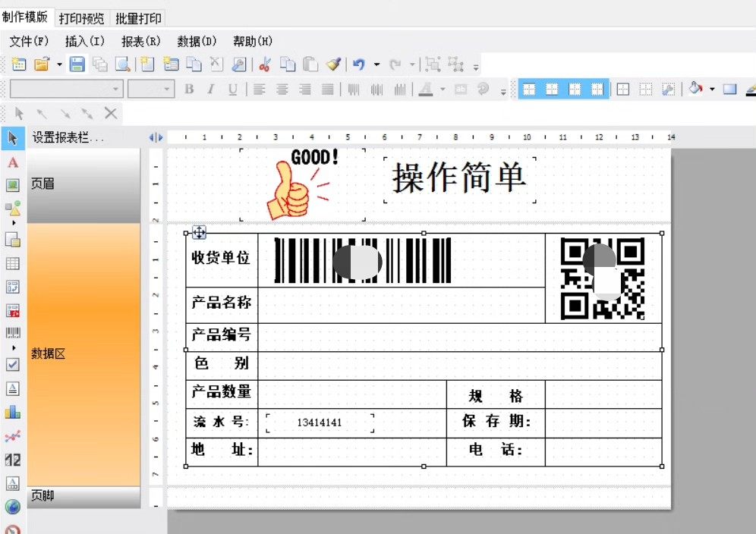Image resolution: width=756 pixels, height=534 pixels.
Task: Click the scissors Cut icon
Action: 264,64
